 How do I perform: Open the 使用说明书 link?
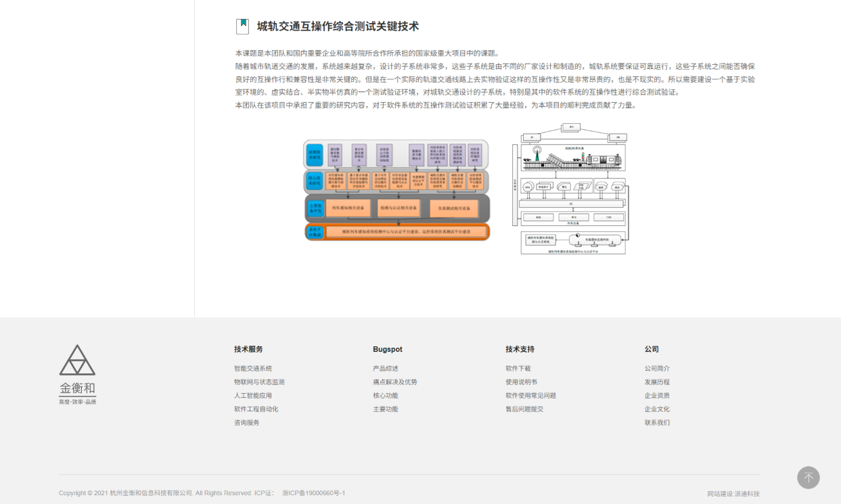(x=521, y=382)
